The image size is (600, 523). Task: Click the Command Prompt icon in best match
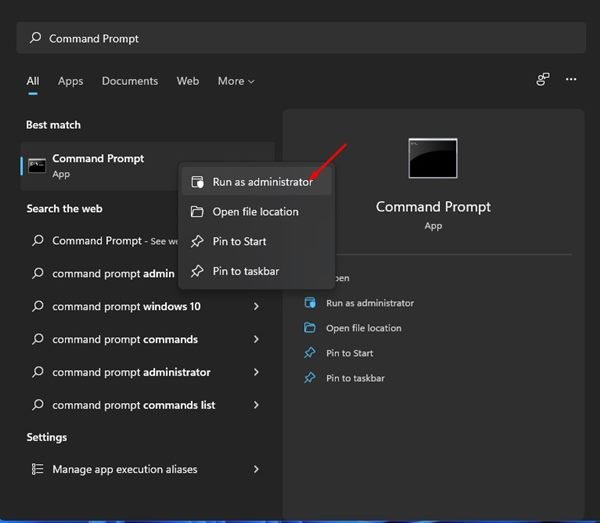(37, 166)
